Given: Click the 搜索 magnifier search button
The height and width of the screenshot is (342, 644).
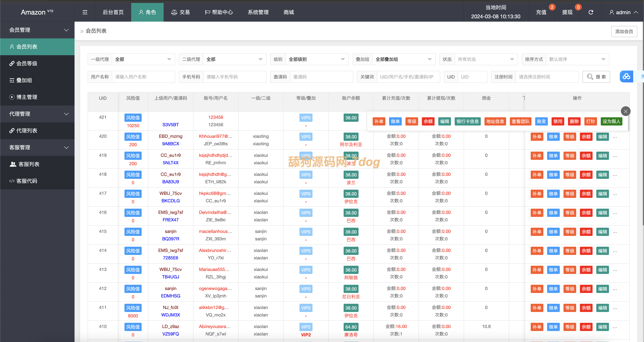Looking at the screenshot, I should coord(596,77).
